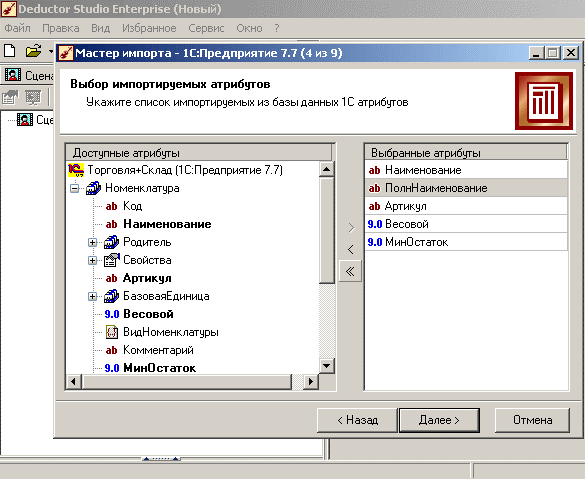Expand the Свойства tree node
Image resolution: width=585 pixels, height=480 pixels.
93,260
